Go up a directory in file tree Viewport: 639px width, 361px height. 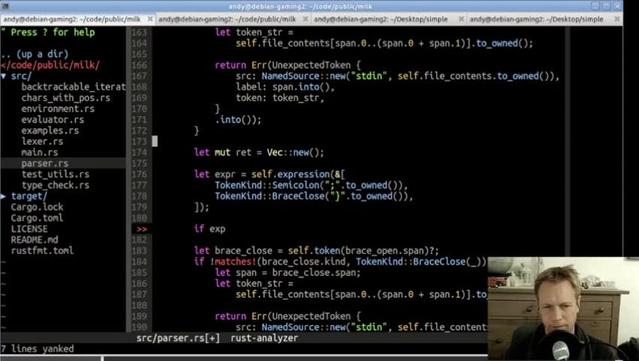[x=35, y=54]
